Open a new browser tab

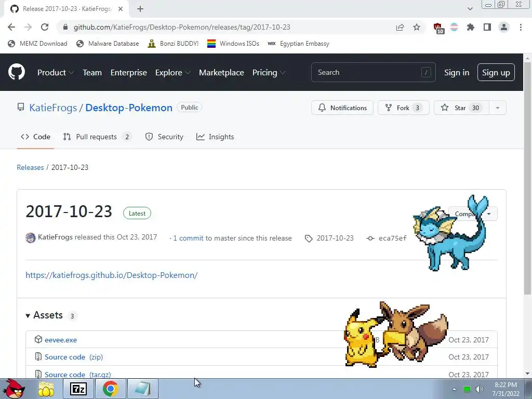tap(140, 9)
